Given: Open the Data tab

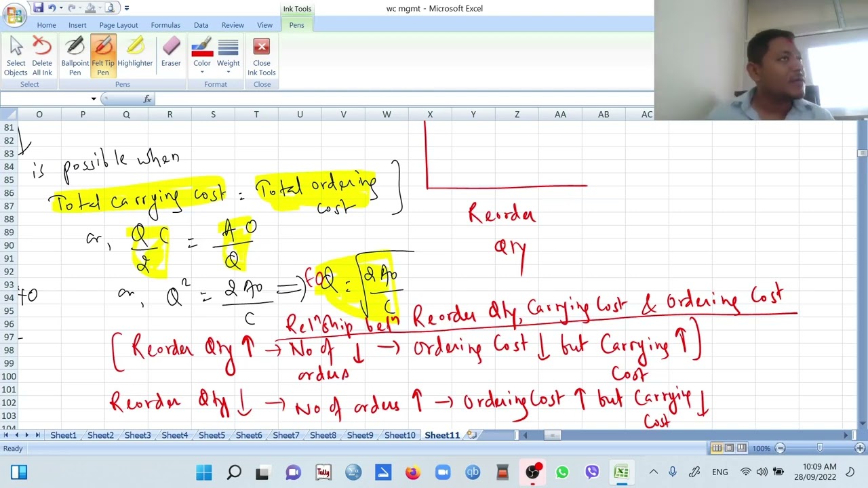Looking at the screenshot, I should (x=201, y=25).
